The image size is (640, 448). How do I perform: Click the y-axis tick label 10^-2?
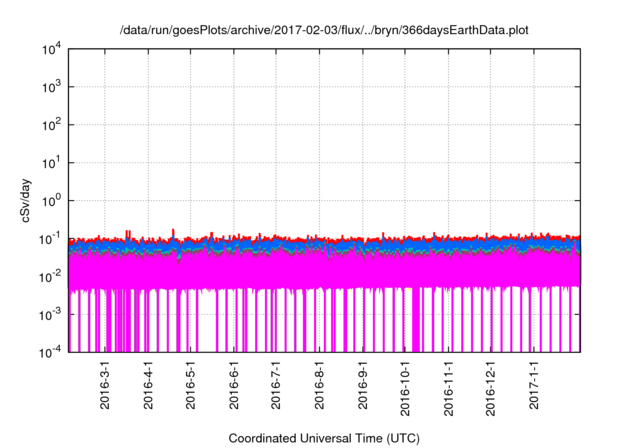(50, 276)
